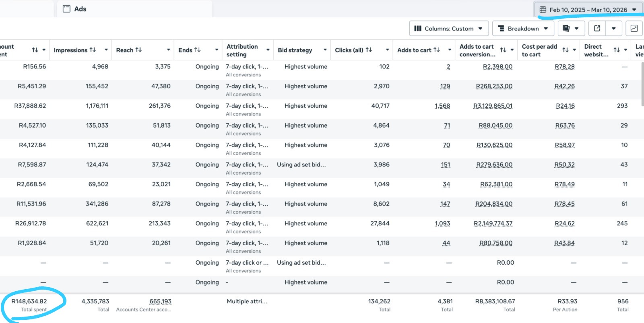Image resolution: width=644 pixels, height=323 pixels.
Task: Sort Cost per add to cart column
Action: [565, 50]
